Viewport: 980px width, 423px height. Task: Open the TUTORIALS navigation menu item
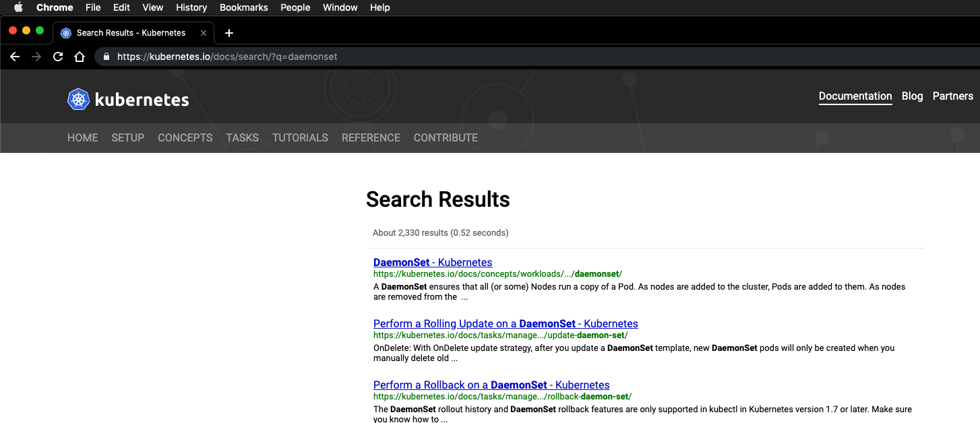[300, 137]
